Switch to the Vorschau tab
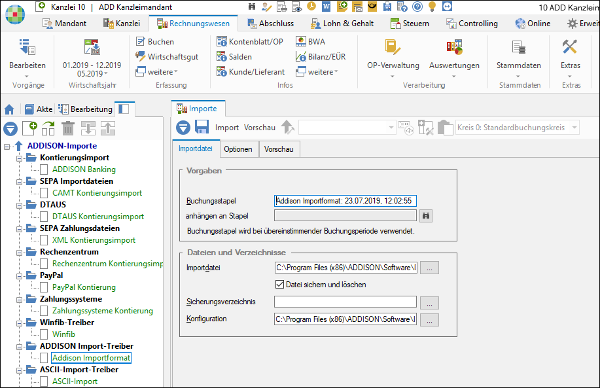This screenshot has height=388, width=600. coord(279,149)
